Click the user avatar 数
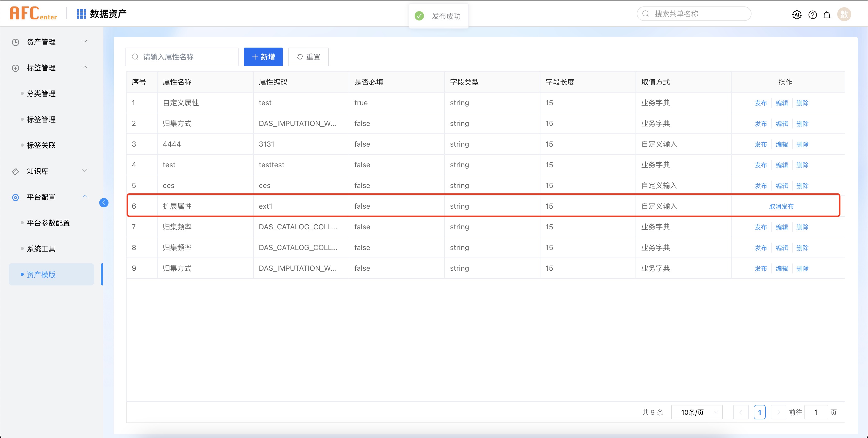The height and width of the screenshot is (438, 868). pos(844,14)
